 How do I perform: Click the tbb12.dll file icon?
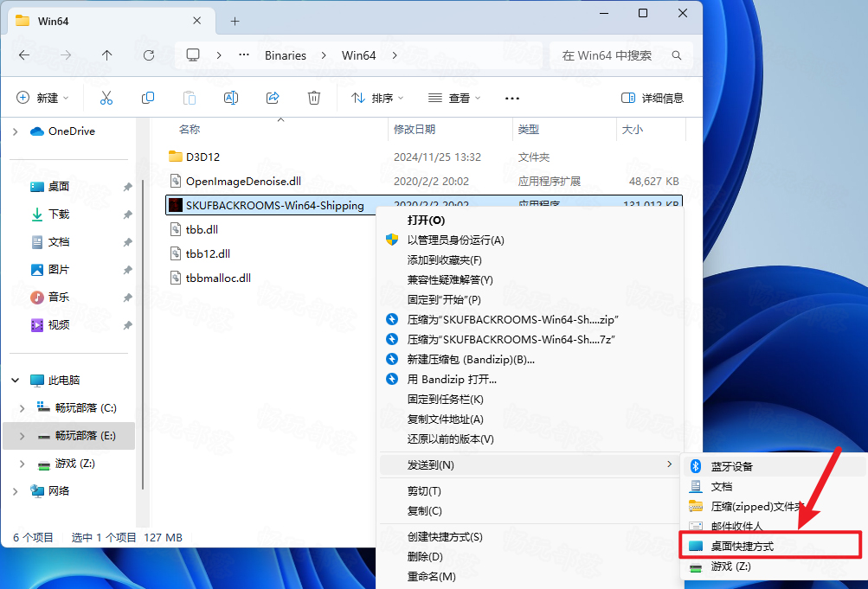point(176,254)
